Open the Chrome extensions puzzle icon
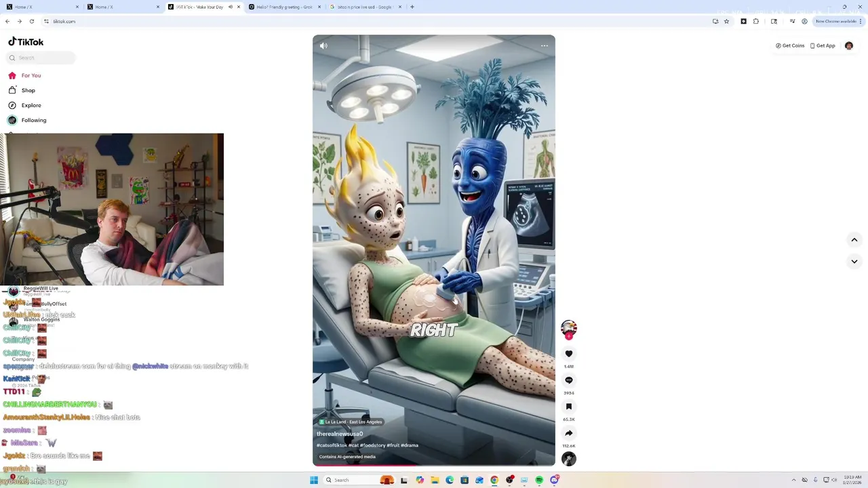The width and height of the screenshot is (868, 488). [x=756, y=21]
